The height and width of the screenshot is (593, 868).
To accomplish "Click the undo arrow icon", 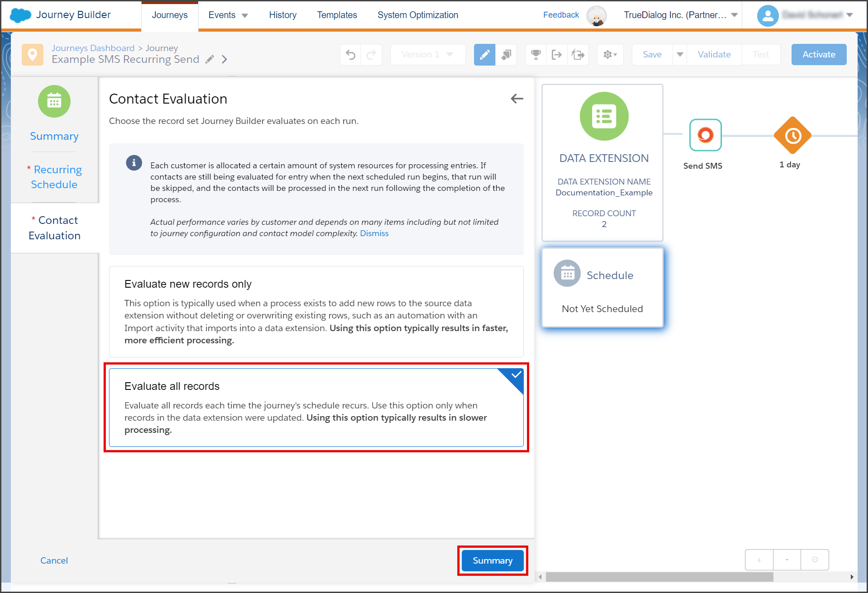I will point(351,55).
